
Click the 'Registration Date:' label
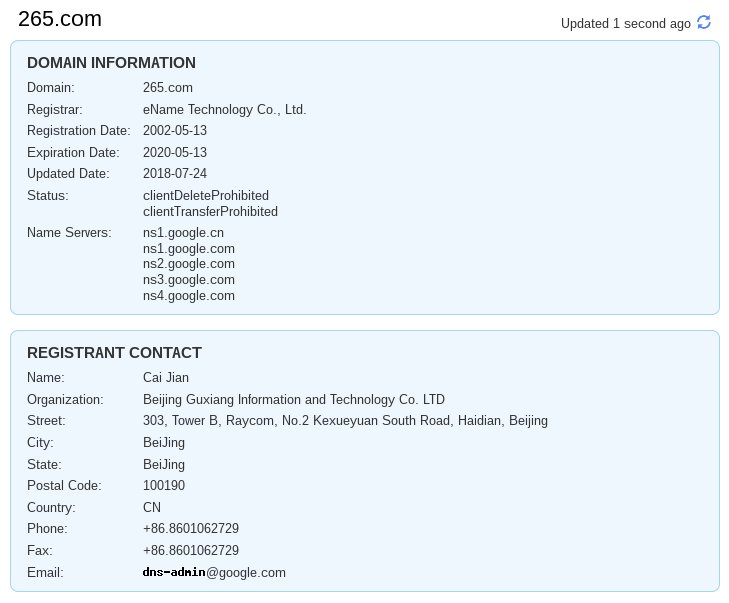[79, 130]
